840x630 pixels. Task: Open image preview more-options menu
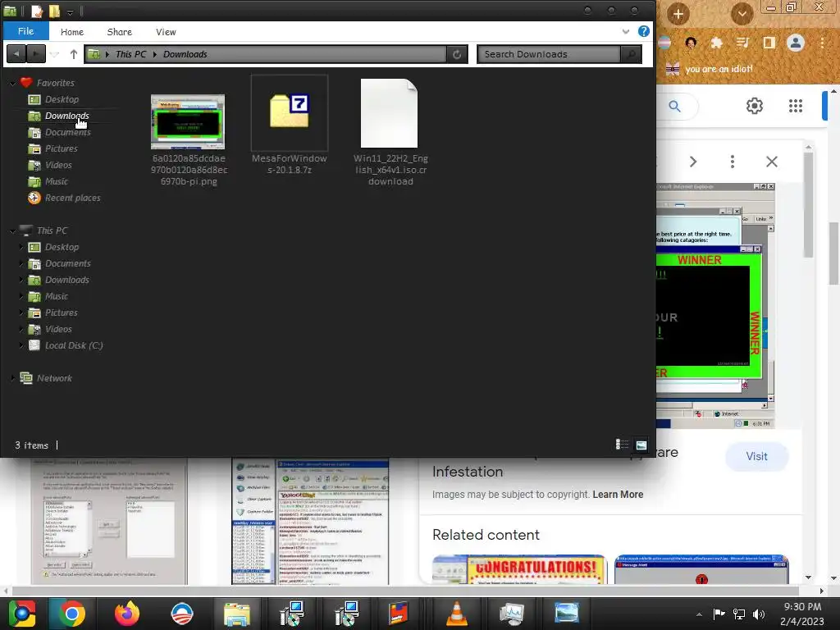pos(733,162)
